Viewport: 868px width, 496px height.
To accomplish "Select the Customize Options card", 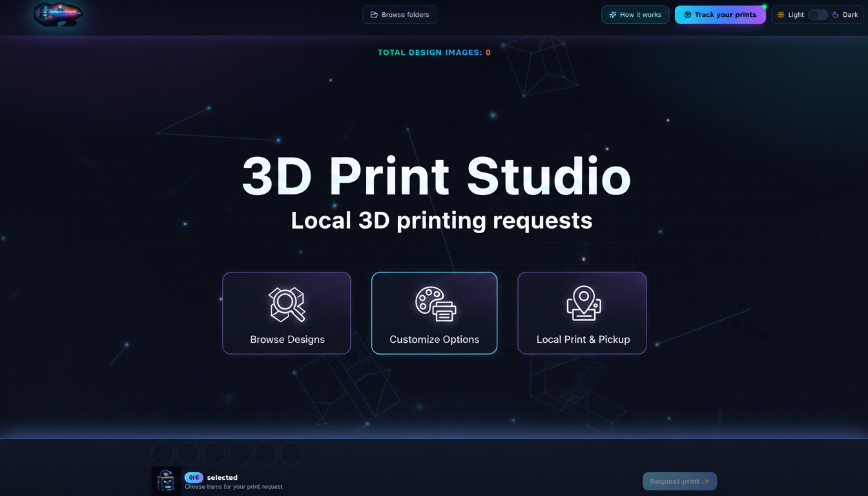I will pos(435,313).
